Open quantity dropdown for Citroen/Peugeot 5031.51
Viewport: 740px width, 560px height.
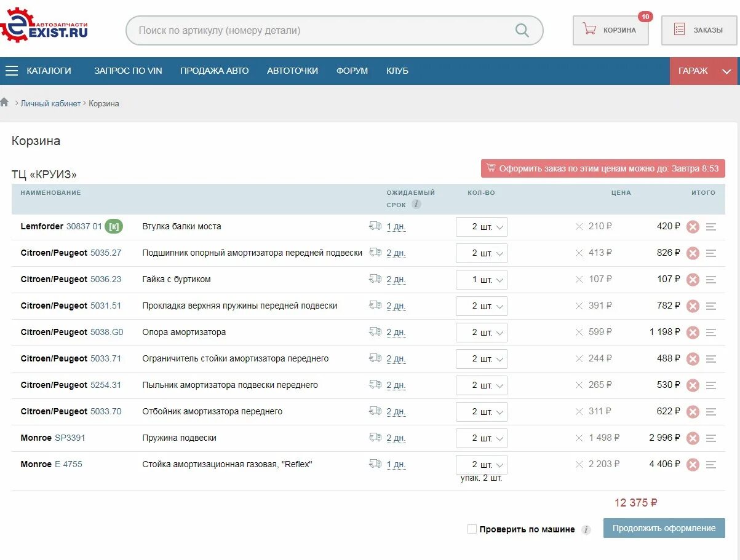pos(482,306)
